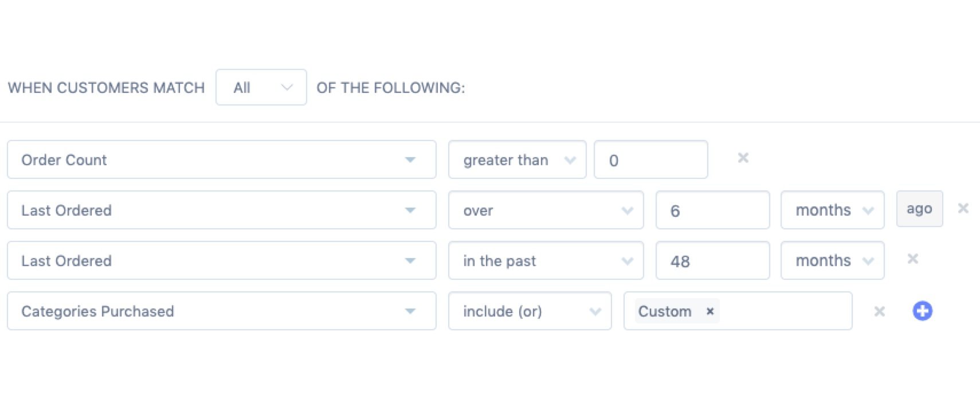Click the ago label button
The image size is (980, 406).
(919, 209)
